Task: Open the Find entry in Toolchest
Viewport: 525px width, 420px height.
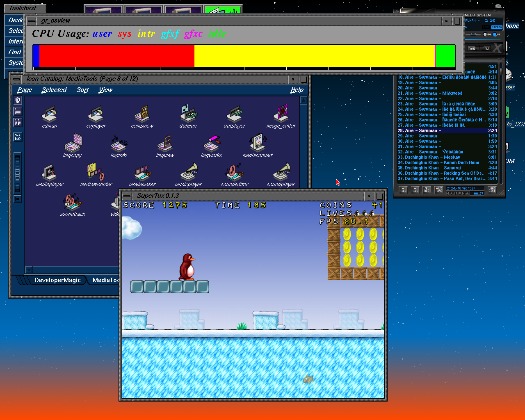Action: [x=15, y=52]
